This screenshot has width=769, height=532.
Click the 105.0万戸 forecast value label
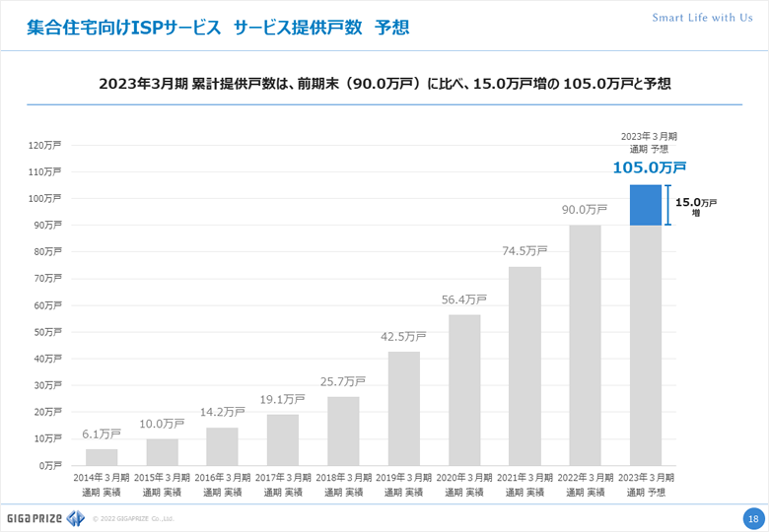(x=649, y=167)
